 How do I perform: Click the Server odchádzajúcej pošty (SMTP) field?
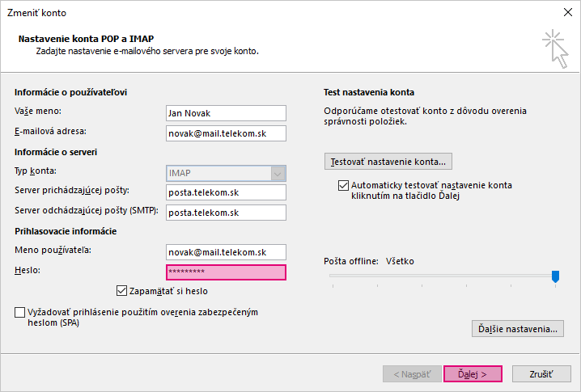226,213
